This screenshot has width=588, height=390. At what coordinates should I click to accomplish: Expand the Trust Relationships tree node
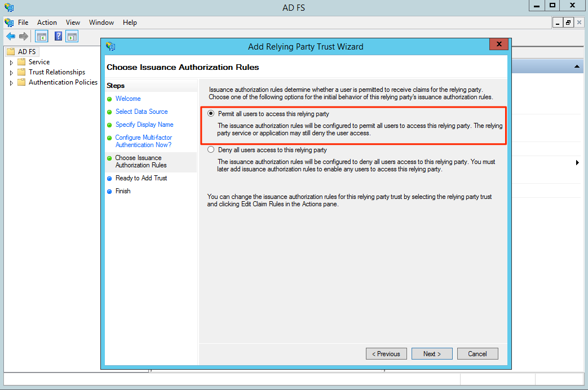coord(11,72)
